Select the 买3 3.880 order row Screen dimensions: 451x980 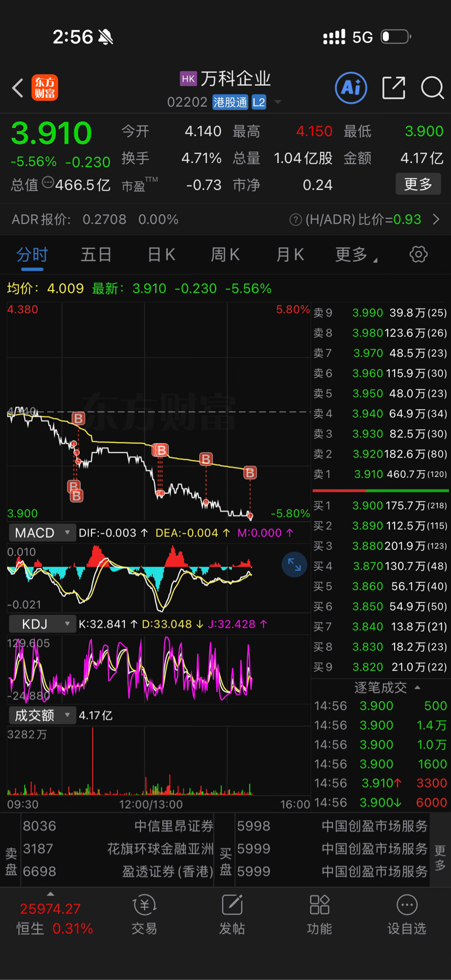381,546
